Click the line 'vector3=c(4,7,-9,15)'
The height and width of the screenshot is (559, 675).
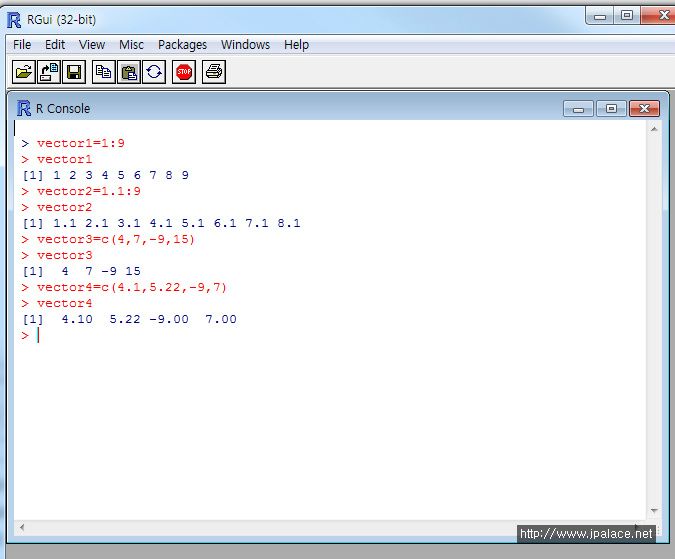116,239
